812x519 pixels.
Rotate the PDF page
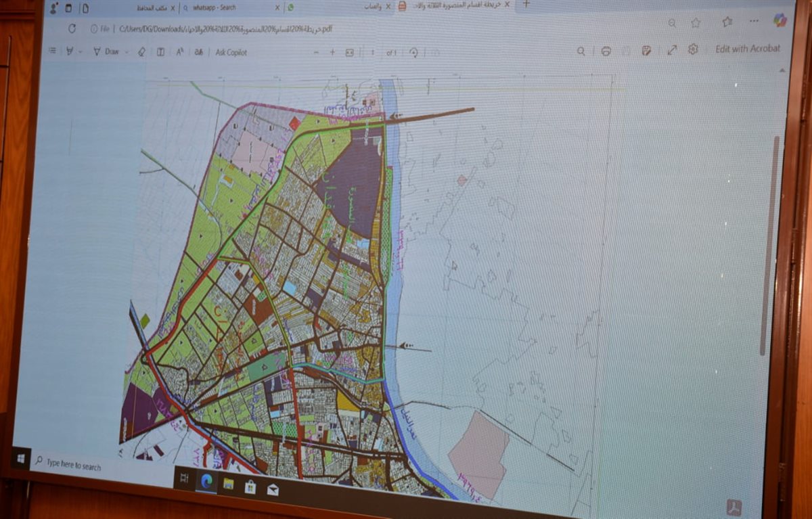pos(413,52)
